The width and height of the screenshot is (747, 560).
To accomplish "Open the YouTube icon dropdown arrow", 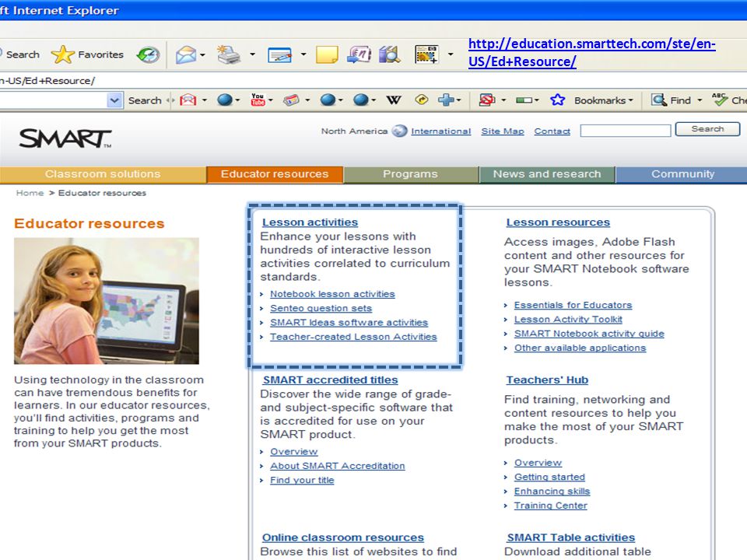I will (271, 100).
